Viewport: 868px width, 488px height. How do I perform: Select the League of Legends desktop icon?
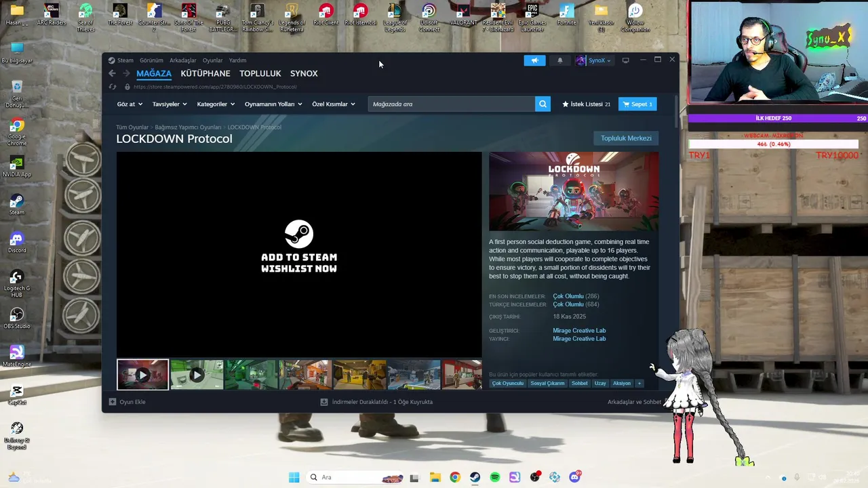click(x=395, y=18)
